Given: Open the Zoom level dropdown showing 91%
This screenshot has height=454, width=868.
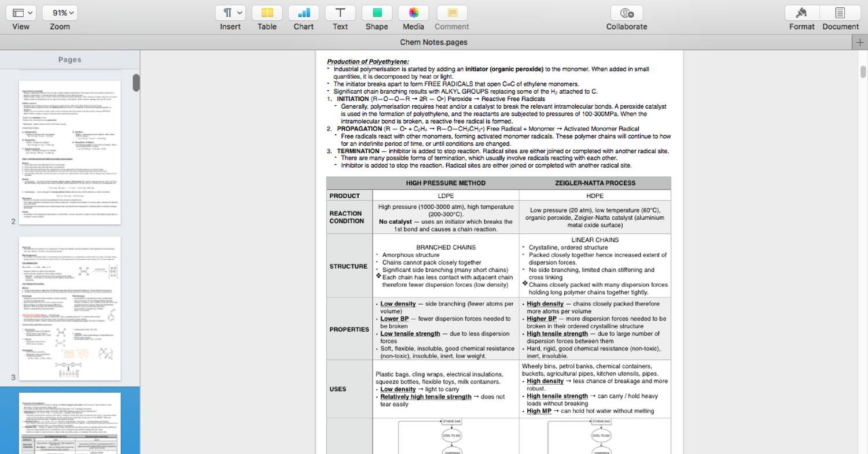Looking at the screenshot, I should click(x=59, y=13).
